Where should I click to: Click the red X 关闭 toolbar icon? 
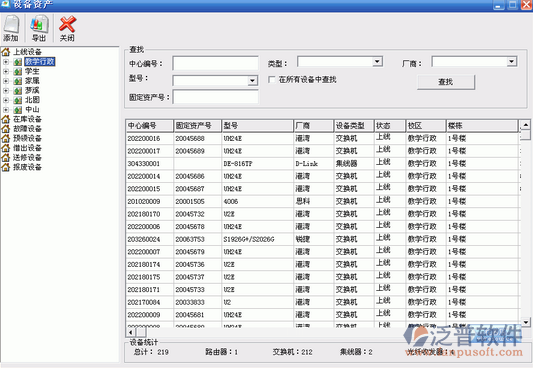[x=67, y=24]
